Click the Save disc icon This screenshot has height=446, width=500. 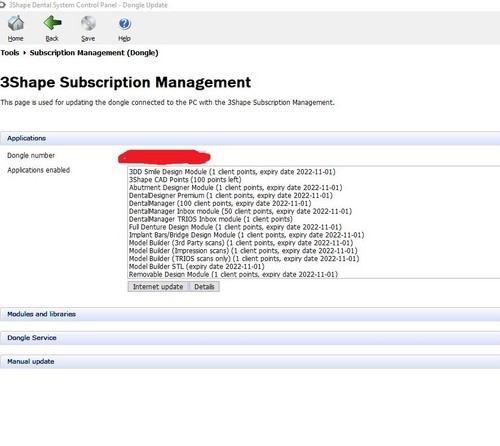(88, 23)
